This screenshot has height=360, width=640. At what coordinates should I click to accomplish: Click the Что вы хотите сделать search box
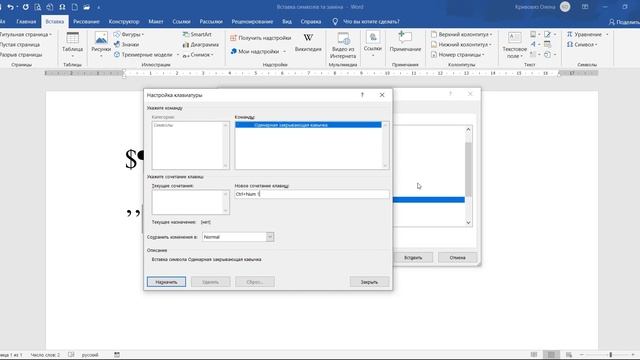click(x=366, y=22)
